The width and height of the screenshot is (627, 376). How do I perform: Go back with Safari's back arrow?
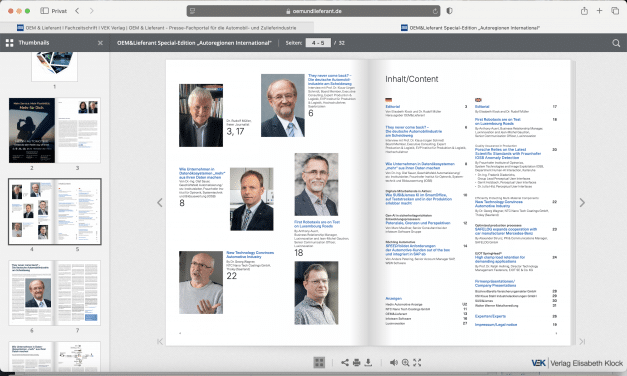77,11
